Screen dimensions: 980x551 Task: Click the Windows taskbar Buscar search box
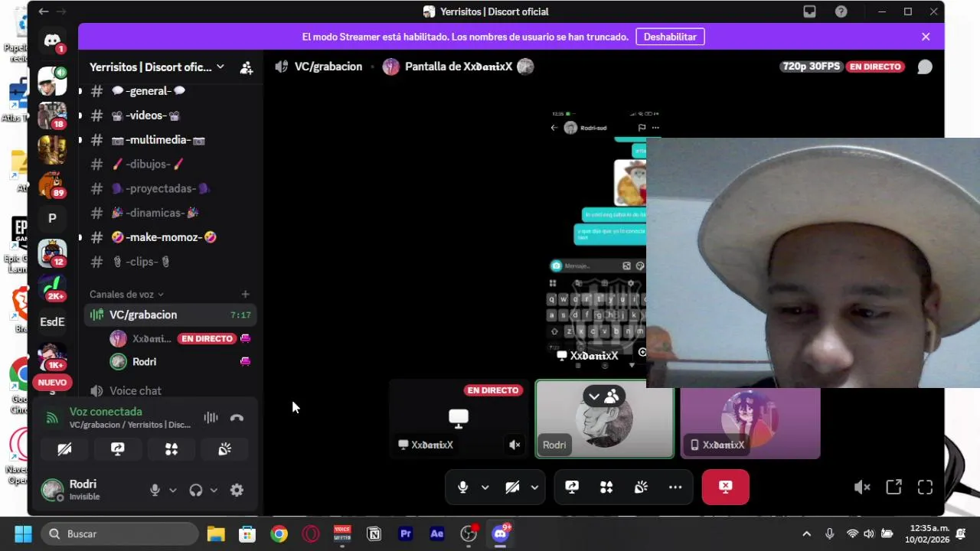point(119,534)
